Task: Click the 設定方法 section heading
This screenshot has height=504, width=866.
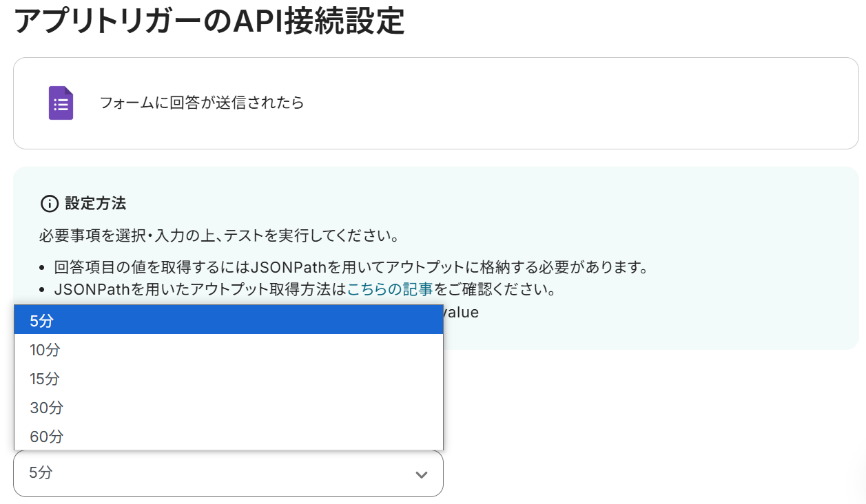Action: (96, 204)
